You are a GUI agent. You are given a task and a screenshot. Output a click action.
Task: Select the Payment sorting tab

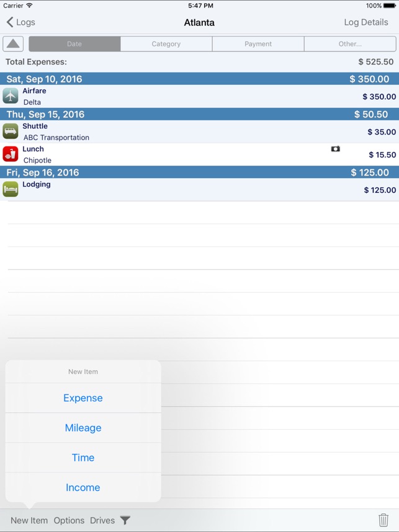point(258,44)
